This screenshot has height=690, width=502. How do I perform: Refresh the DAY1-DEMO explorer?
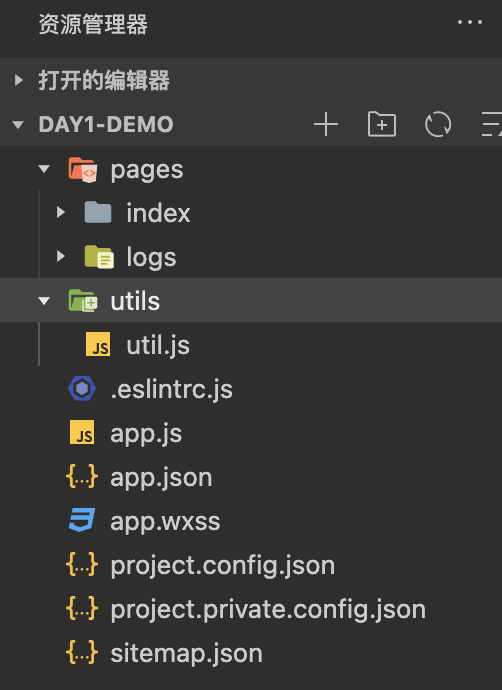438,125
